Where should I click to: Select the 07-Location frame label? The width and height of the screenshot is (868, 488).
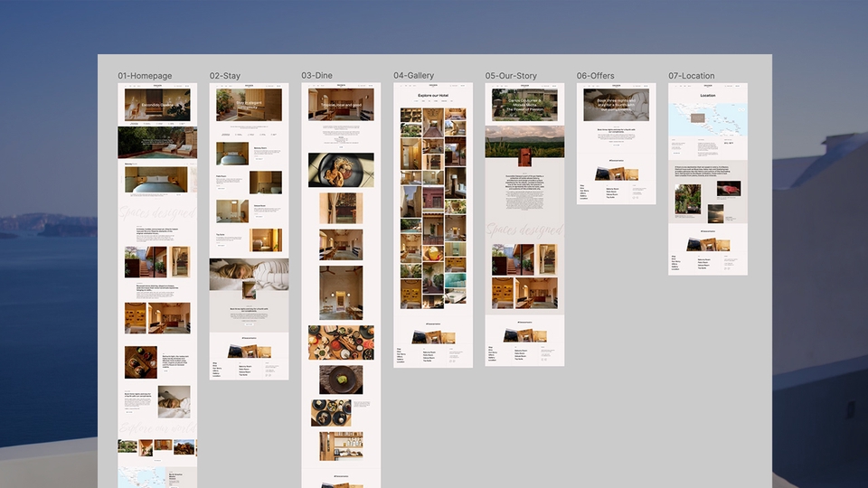pyautogui.click(x=692, y=76)
